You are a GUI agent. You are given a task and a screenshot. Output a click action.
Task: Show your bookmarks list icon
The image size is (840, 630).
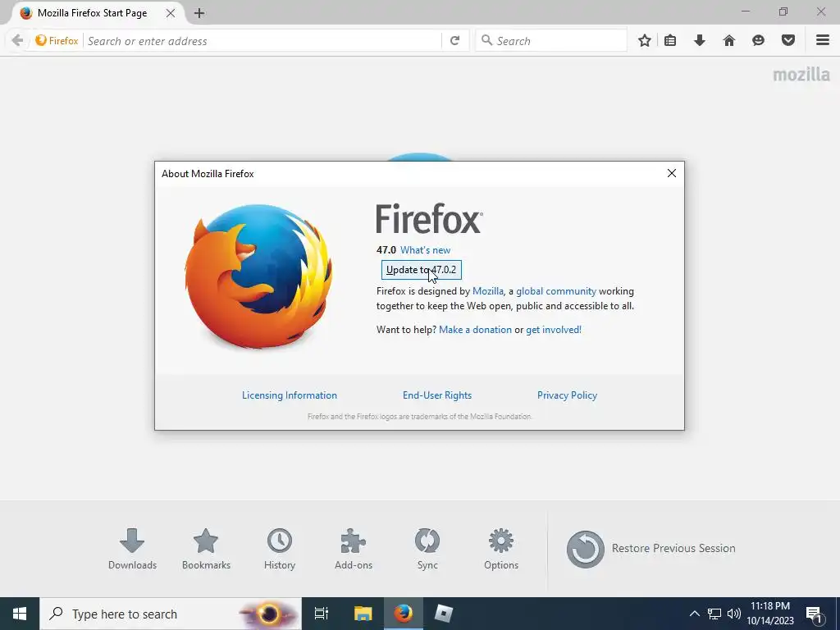coord(670,41)
